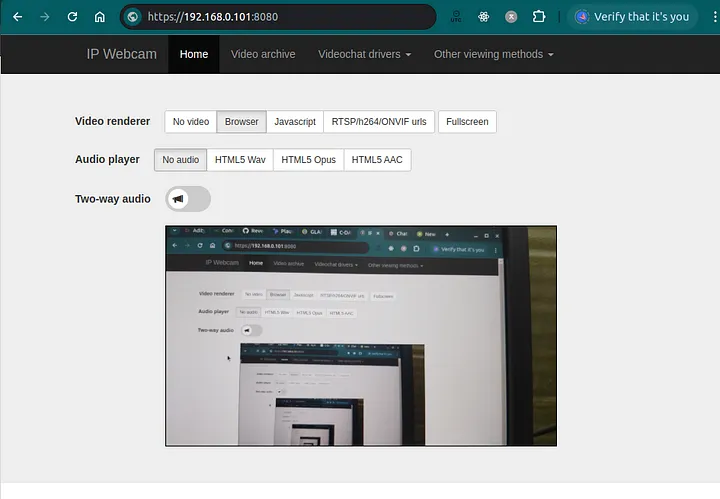Set the audio player to No audio
This screenshot has height=499, width=720.
click(181, 160)
